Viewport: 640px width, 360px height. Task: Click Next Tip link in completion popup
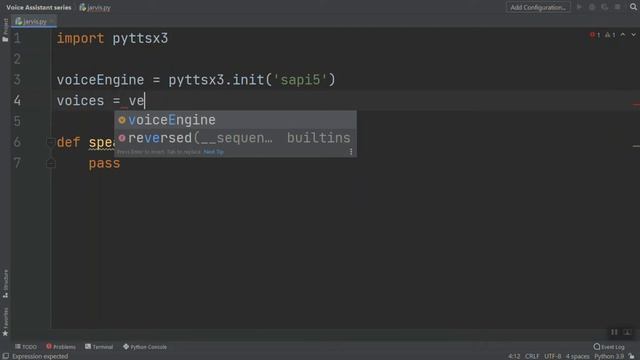tap(213, 152)
